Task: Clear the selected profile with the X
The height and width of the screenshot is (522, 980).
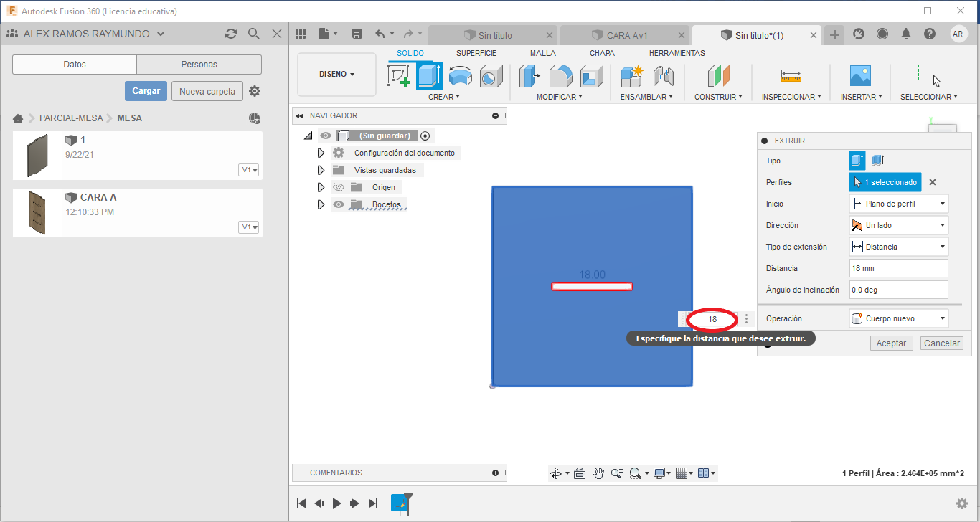Action: (x=933, y=182)
